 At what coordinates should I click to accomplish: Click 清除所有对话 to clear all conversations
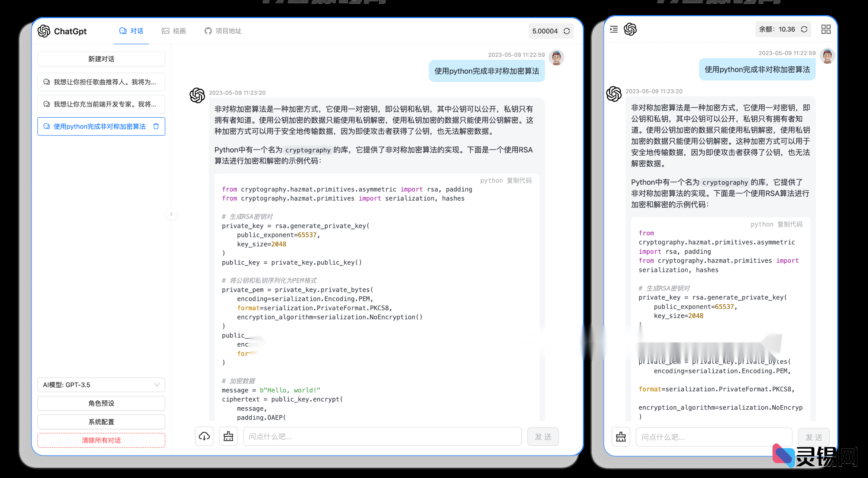coord(101,440)
